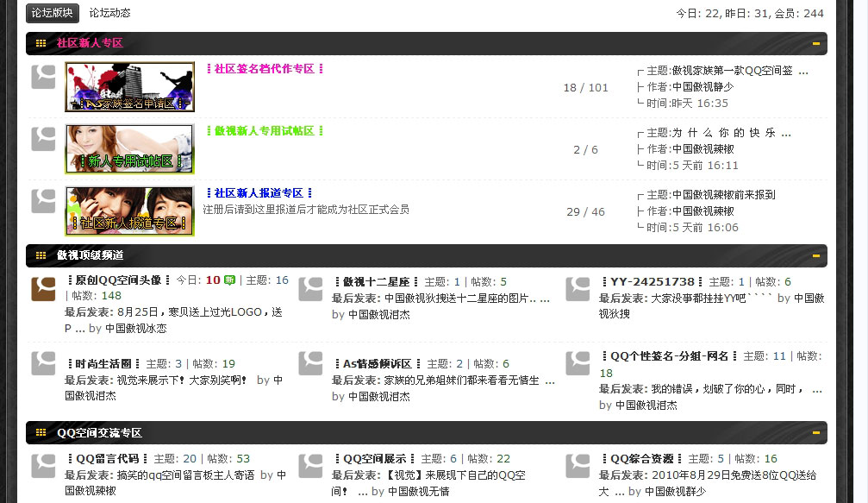Click brown new-post icon for 原创QQ空间头像
Screen dimensions: 868x503
pyautogui.click(x=43, y=289)
